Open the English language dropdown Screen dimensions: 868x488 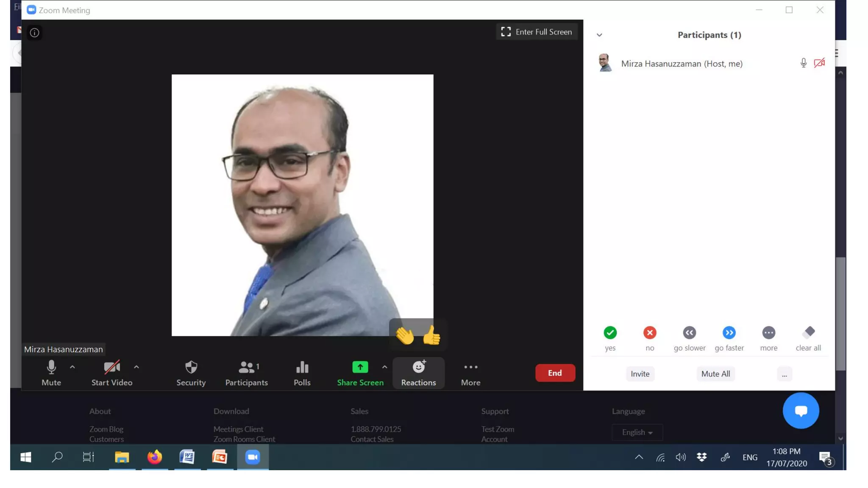point(637,432)
